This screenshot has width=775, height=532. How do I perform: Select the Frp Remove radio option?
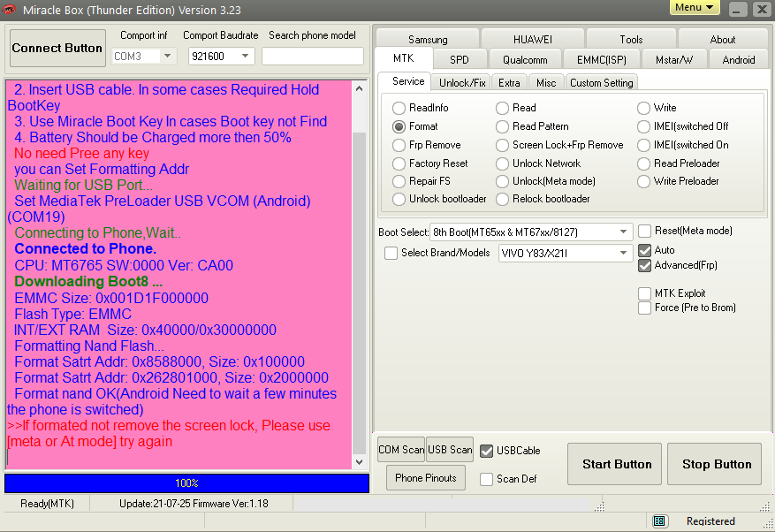click(x=399, y=145)
